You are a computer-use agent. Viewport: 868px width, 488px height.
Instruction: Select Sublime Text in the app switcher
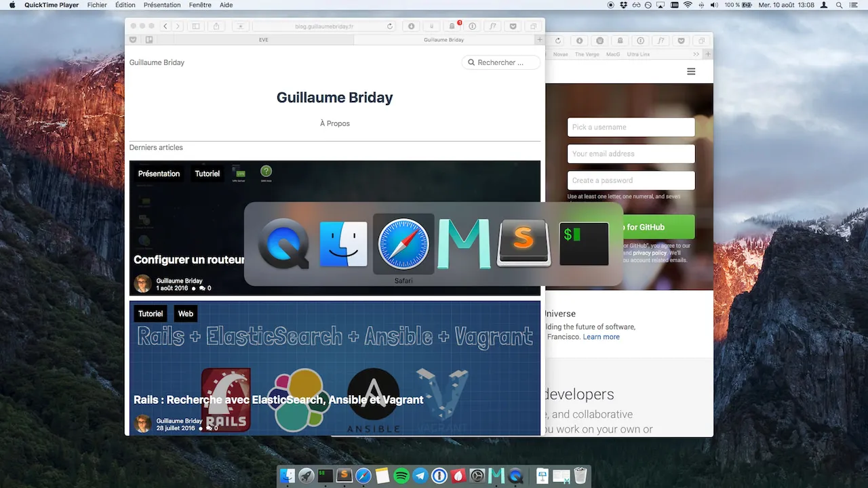(523, 244)
